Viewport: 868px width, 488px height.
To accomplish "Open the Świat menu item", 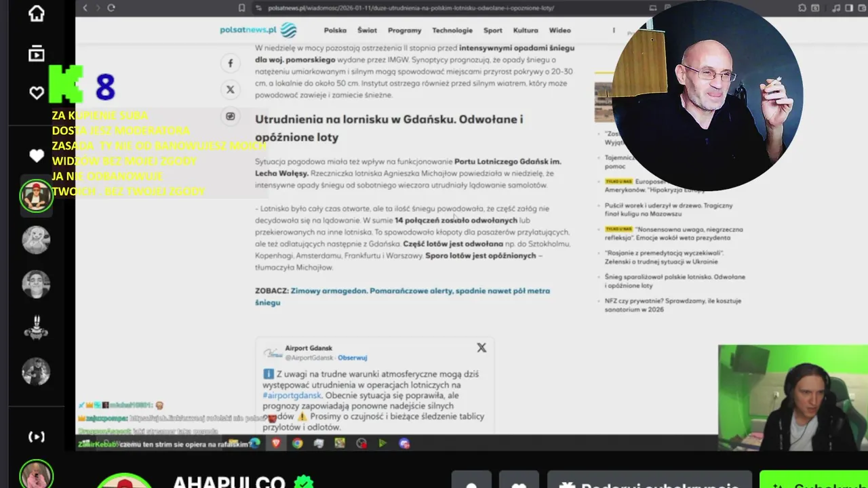I will tap(367, 30).
